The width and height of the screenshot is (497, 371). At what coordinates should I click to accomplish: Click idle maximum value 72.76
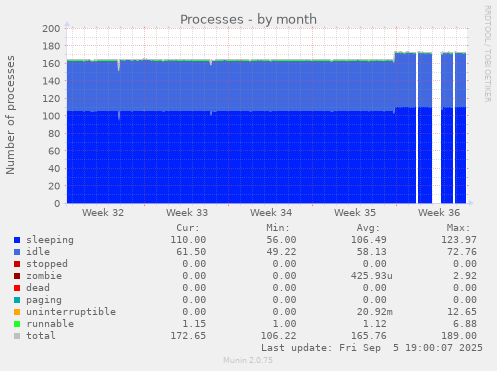[x=462, y=252]
